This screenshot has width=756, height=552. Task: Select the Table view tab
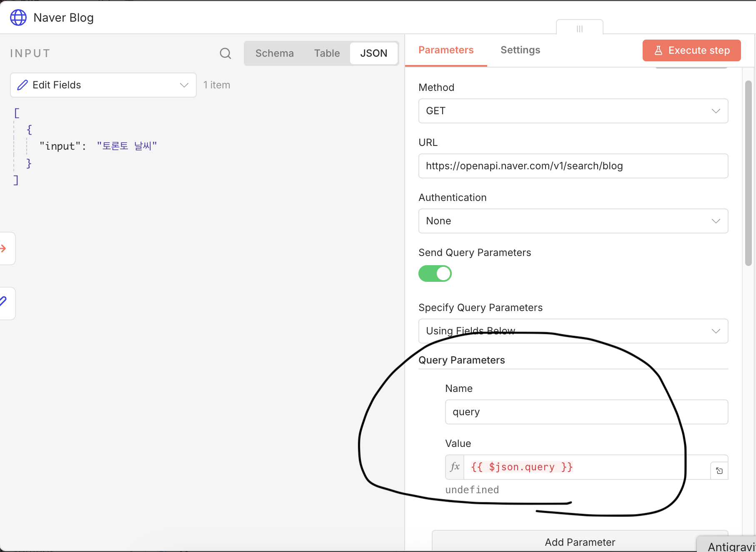[x=327, y=53]
